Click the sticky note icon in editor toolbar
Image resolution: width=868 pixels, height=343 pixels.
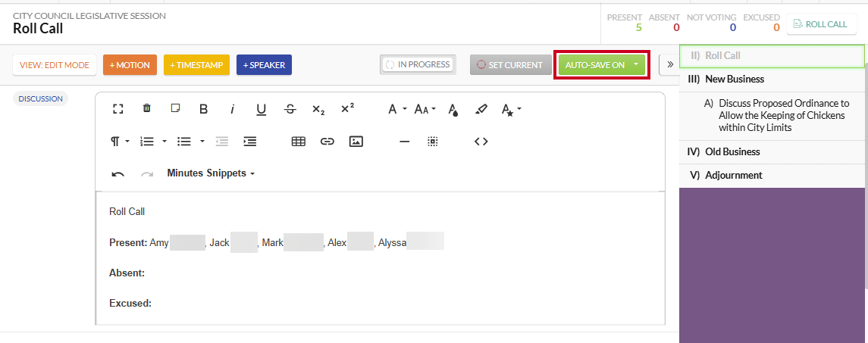pos(175,108)
